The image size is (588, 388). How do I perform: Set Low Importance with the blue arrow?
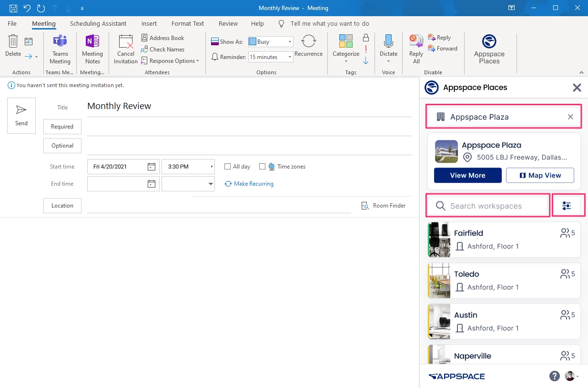click(x=366, y=60)
